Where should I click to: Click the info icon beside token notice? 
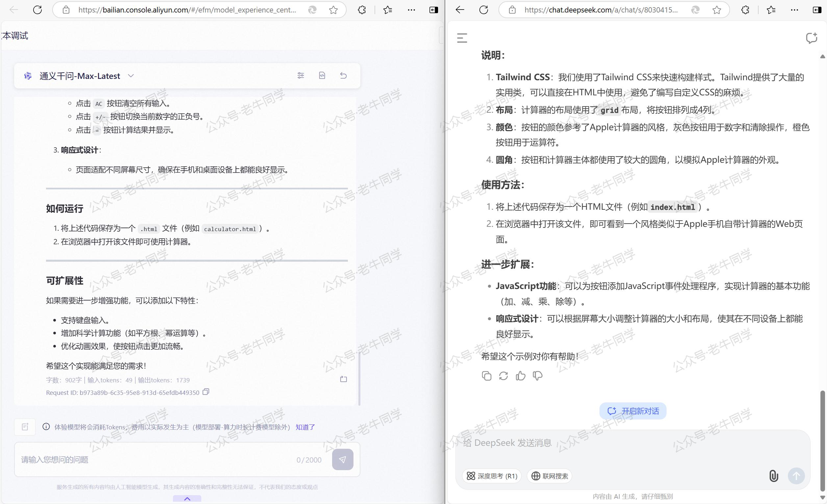point(46,427)
